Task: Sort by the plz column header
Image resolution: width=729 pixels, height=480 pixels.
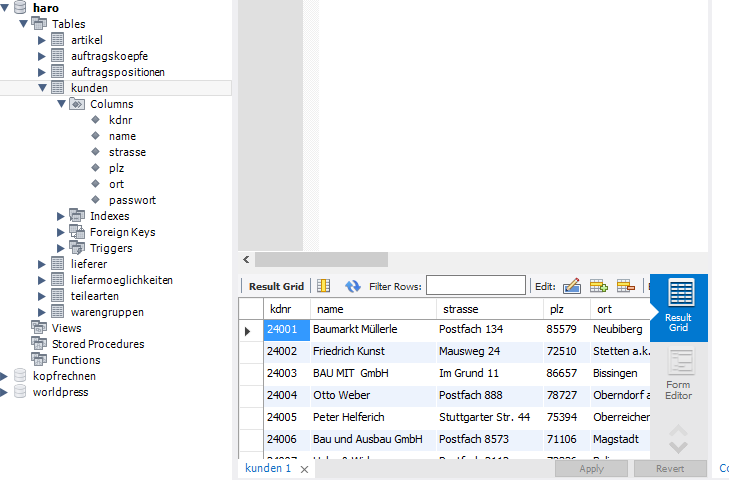Action: [567, 309]
